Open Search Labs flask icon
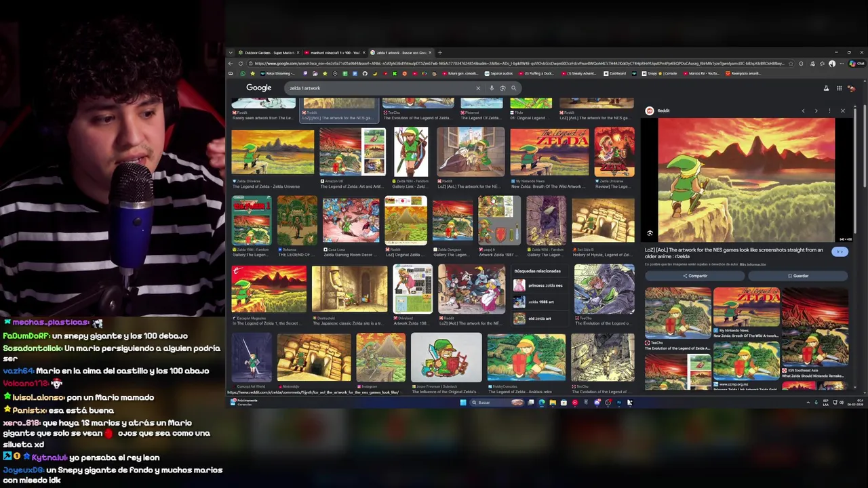Screen dimensions: 868x488 click(826, 88)
